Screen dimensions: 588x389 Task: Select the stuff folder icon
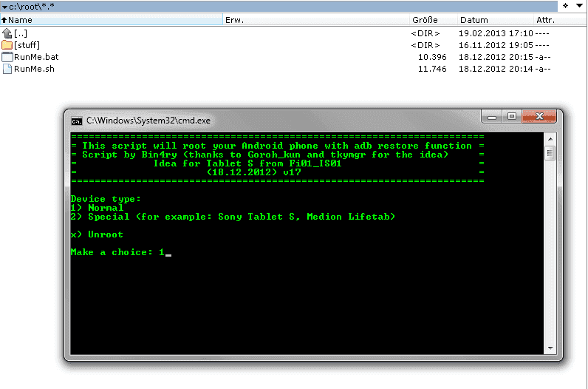(x=7, y=45)
